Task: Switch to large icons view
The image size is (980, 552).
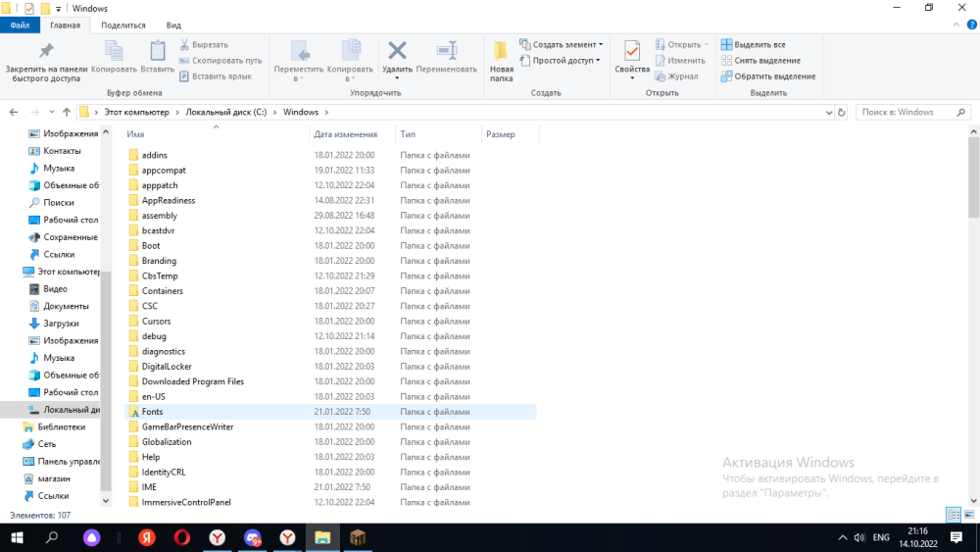Action: [x=969, y=515]
